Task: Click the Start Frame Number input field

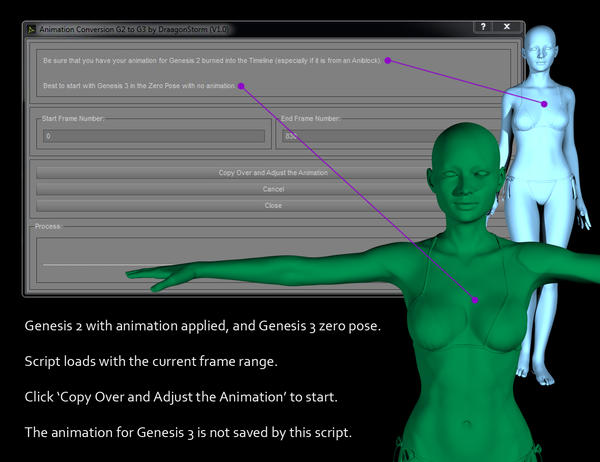Action: [154, 136]
